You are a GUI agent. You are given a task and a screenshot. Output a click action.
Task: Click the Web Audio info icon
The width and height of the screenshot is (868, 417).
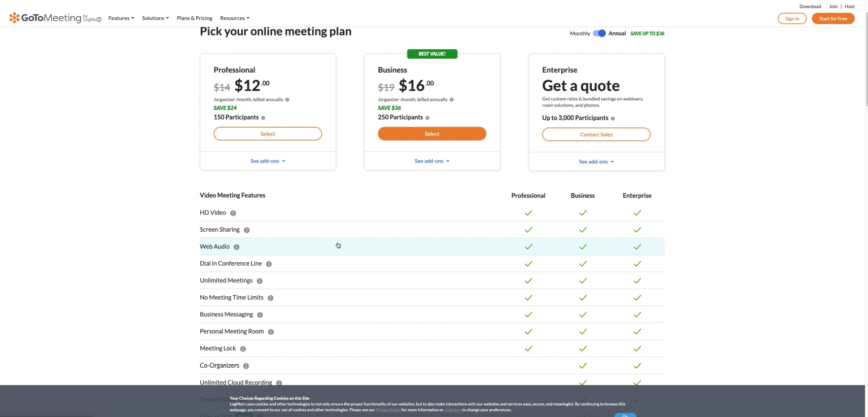pyautogui.click(x=237, y=247)
